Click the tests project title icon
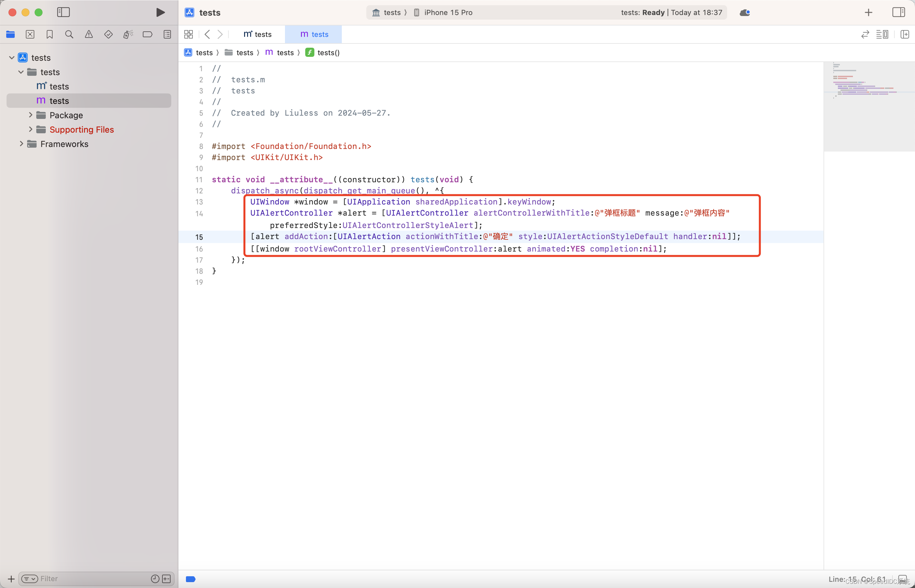The image size is (915, 588). pyautogui.click(x=190, y=13)
